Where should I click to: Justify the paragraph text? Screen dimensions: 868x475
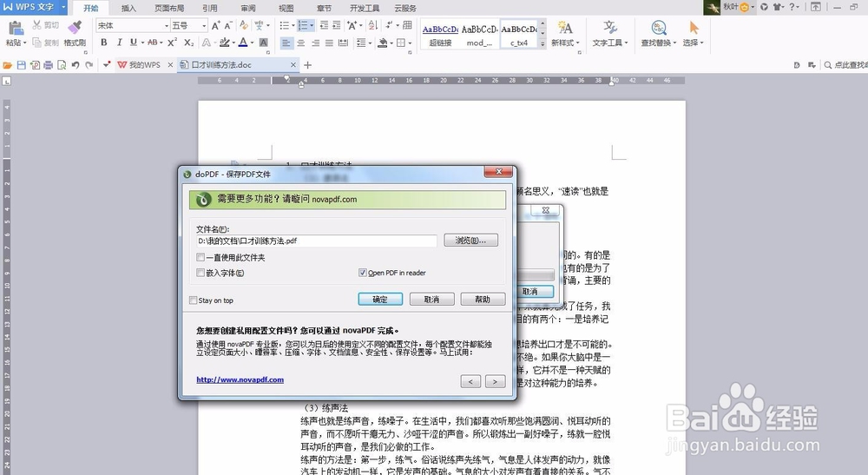click(329, 43)
